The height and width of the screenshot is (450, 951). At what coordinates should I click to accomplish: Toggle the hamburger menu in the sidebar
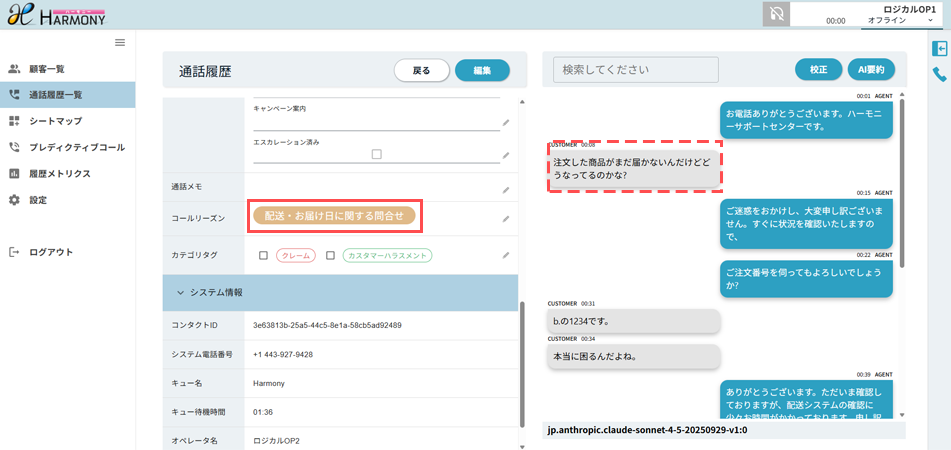pos(120,42)
